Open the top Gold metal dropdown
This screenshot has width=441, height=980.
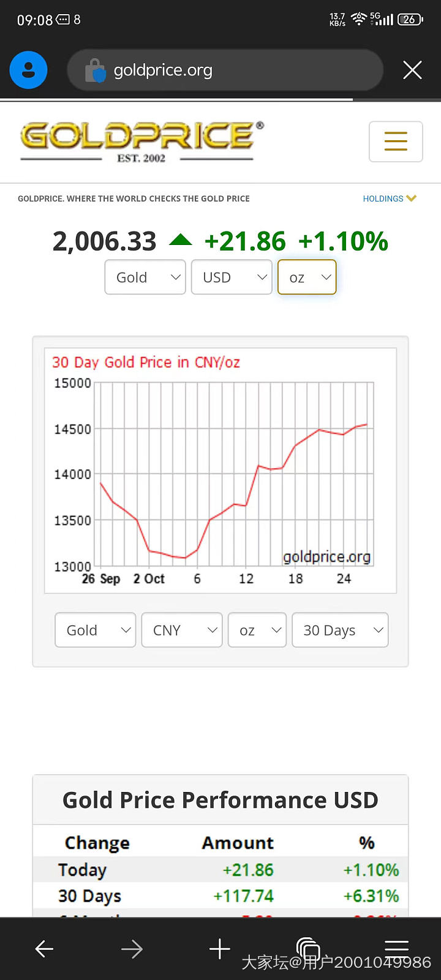point(145,277)
